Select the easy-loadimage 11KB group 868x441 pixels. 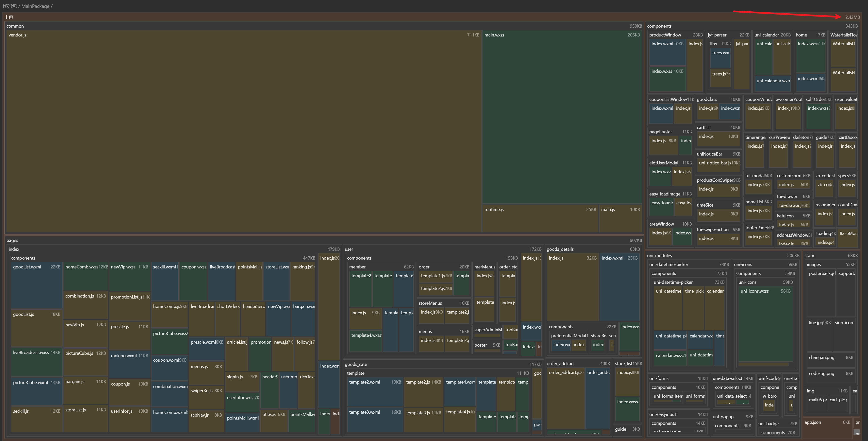pyautogui.click(x=670, y=194)
